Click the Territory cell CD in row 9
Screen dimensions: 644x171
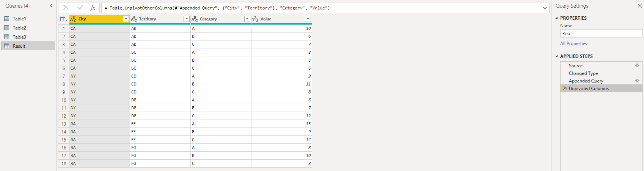tap(160, 92)
